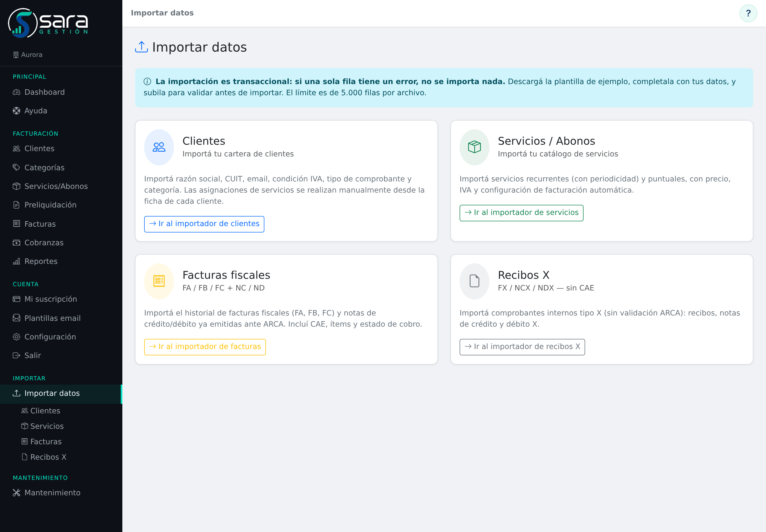Click the Plantillas email envelope icon
766x532 pixels.
(x=16, y=318)
